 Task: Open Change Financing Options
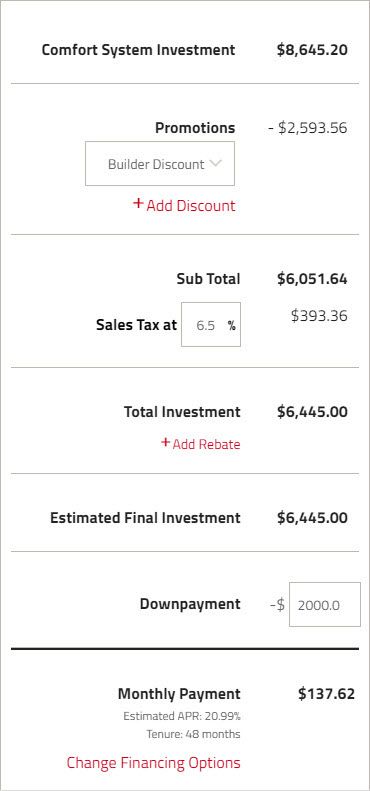[x=153, y=762]
